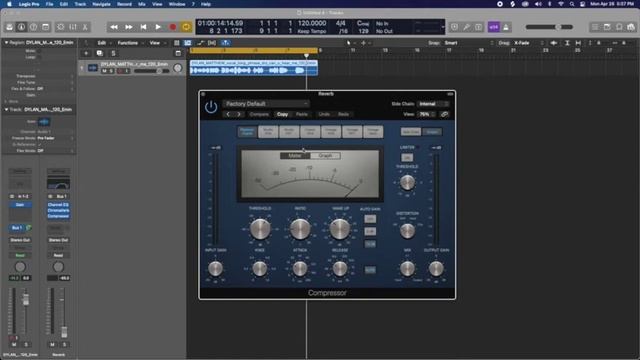This screenshot has height=360, width=640.
Task: Go to the previous preset with the left arrow
Action: coord(229,114)
